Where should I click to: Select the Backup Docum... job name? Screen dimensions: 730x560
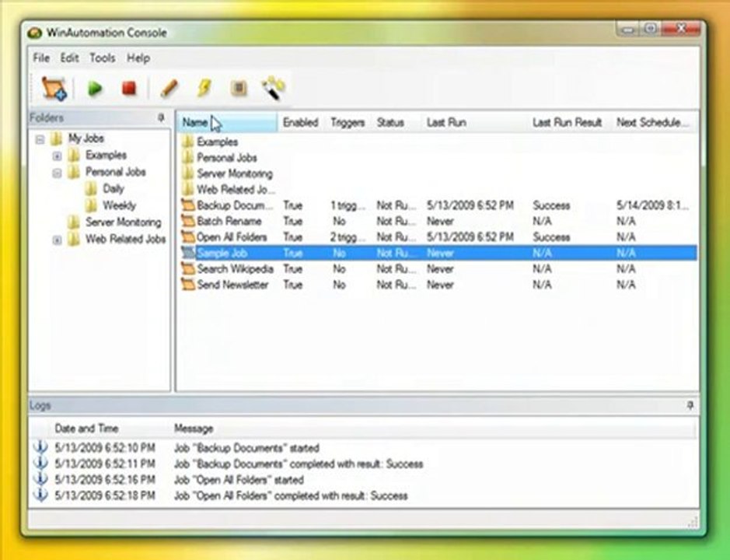235,205
